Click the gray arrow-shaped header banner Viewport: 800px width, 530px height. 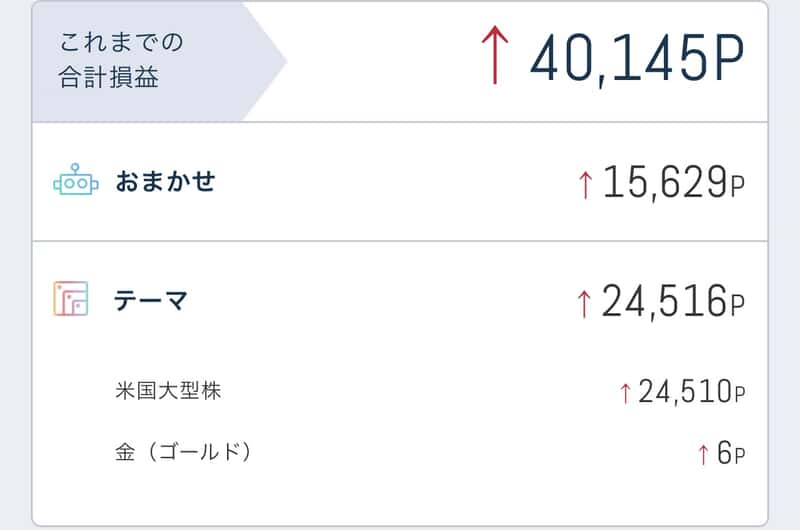(158, 62)
